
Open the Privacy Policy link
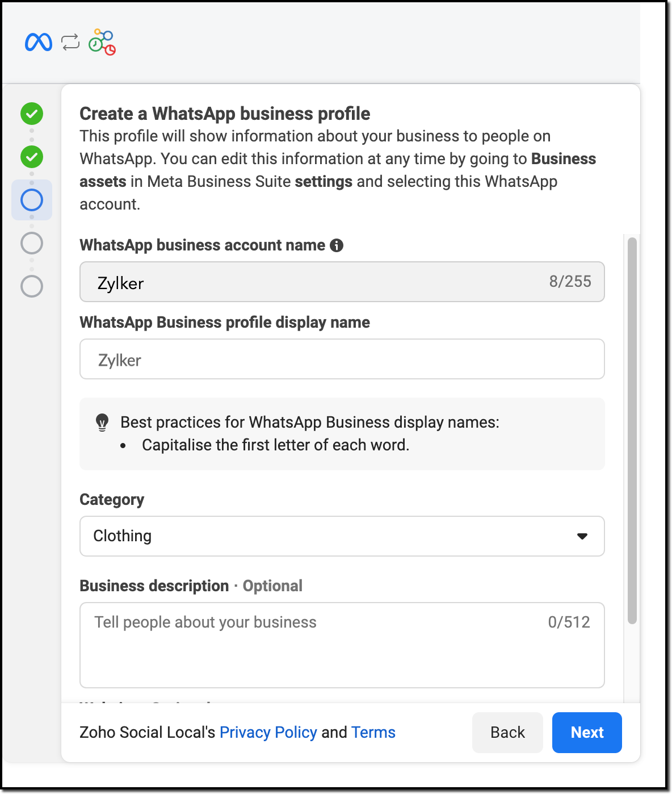click(x=268, y=733)
